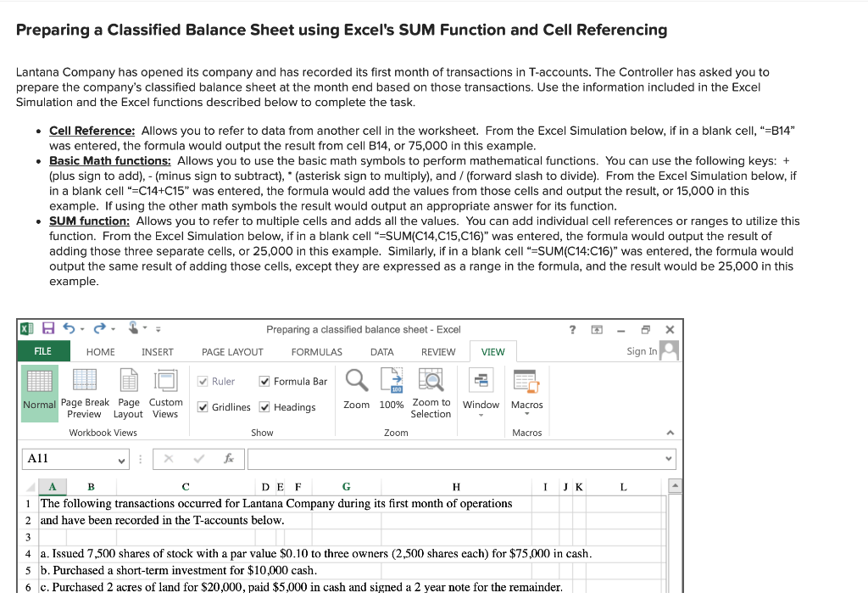
Task: Open the Name Box dropdown arrow
Action: point(122,458)
